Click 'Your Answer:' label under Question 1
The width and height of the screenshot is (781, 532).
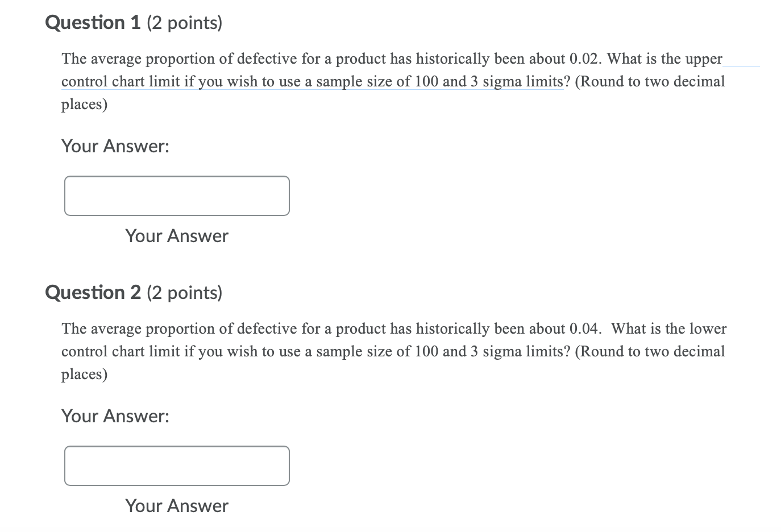[115, 146]
